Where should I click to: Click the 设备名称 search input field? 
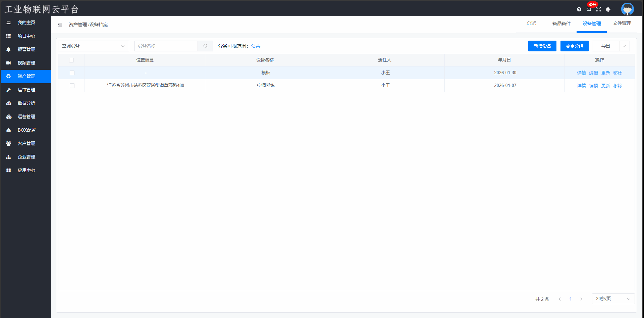pos(166,46)
